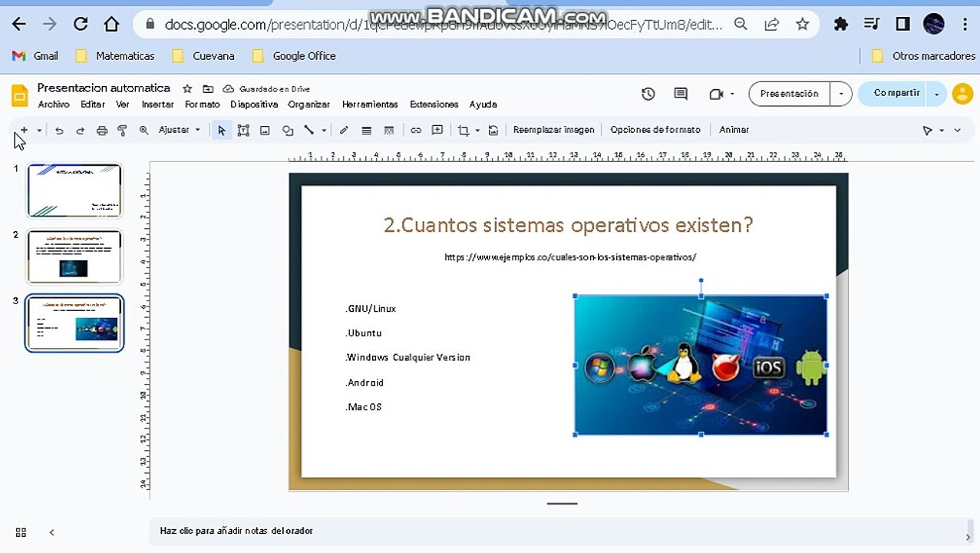Open the comments icon
980x553 pixels.
click(x=681, y=94)
